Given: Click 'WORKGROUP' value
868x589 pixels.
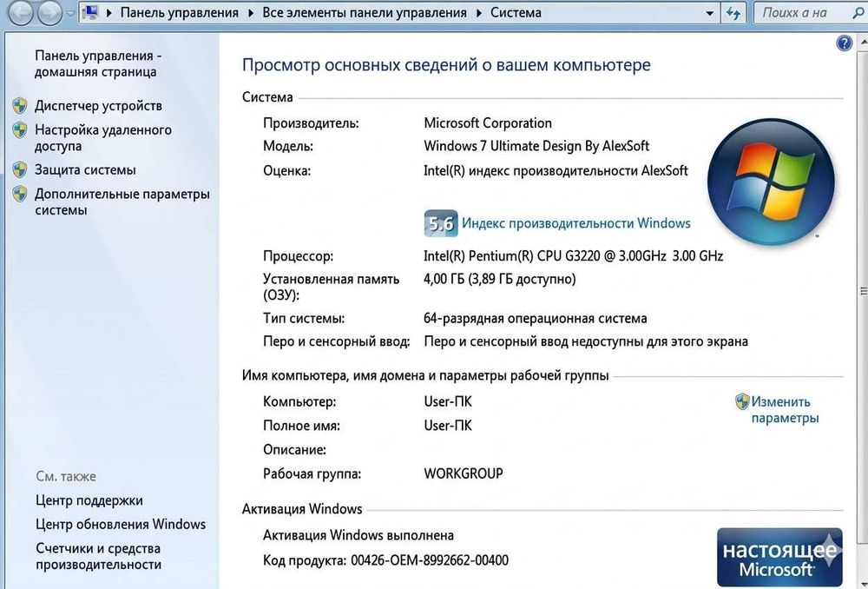Looking at the screenshot, I should click(x=464, y=473).
